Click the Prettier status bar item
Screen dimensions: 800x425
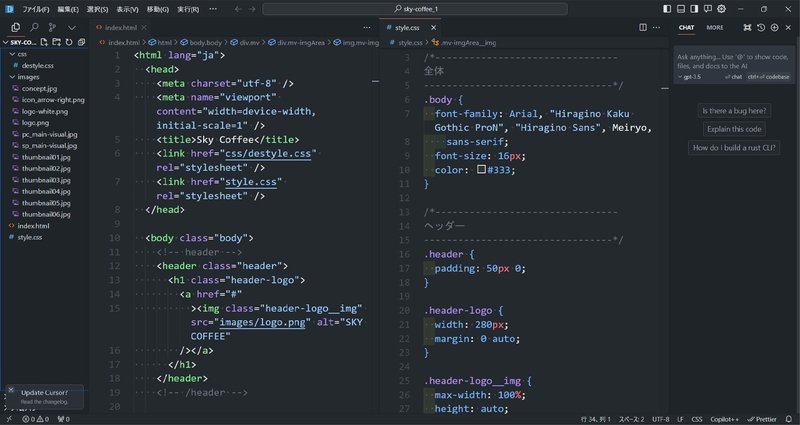[x=762, y=419]
